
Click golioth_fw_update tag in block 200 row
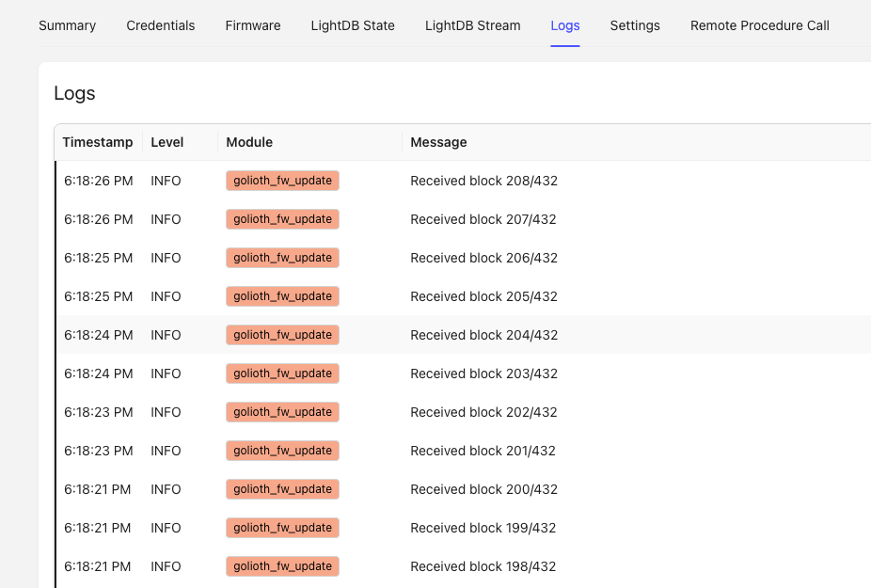pyautogui.click(x=282, y=489)
